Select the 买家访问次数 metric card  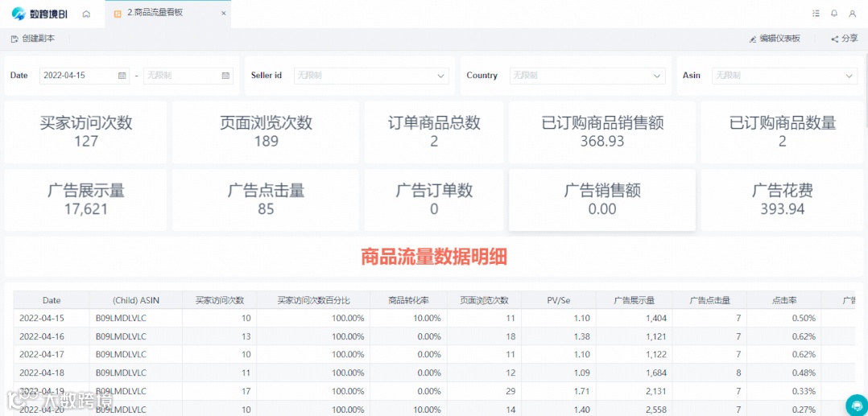86,132
